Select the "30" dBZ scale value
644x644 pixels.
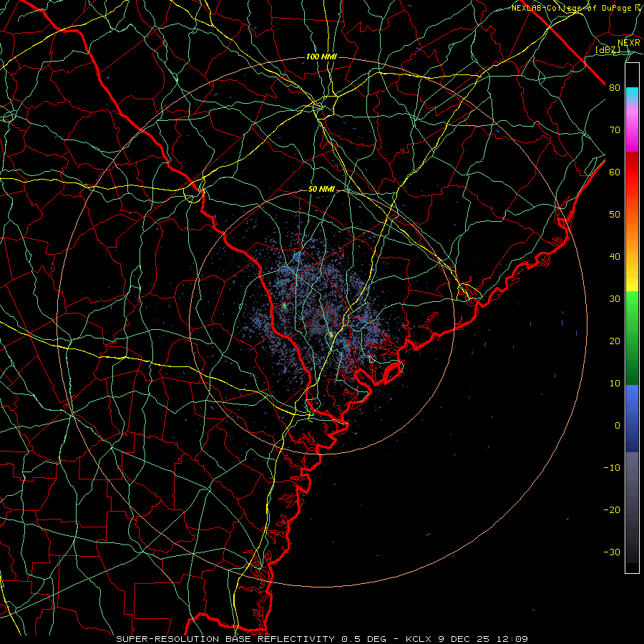pos(615,298)
